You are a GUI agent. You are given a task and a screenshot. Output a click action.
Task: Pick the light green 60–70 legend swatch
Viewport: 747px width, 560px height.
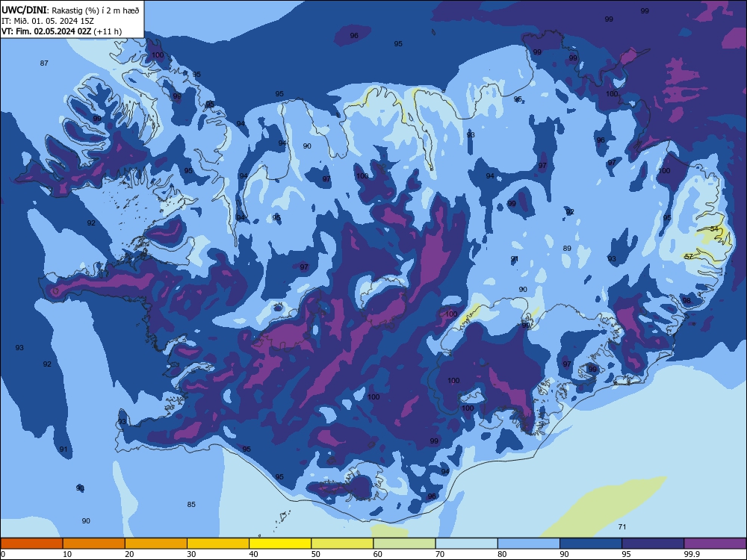coord(404,544)
